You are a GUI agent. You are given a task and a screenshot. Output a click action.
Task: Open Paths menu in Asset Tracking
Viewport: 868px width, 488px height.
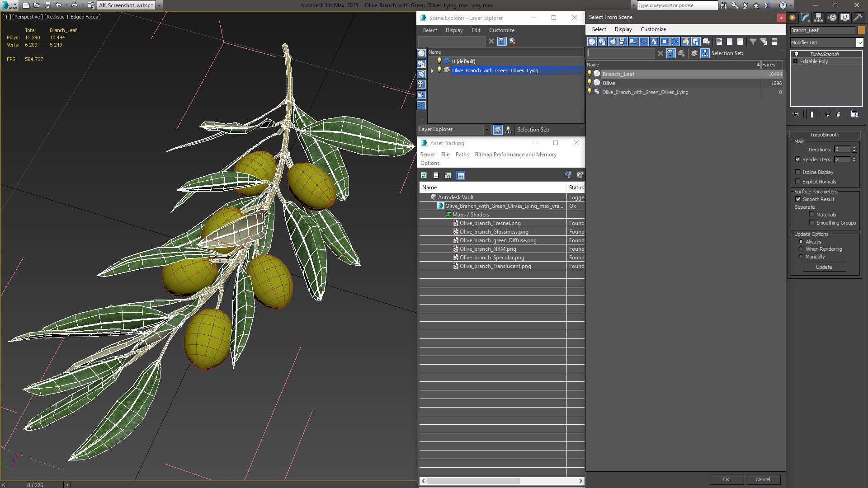(x=462, y=155)
